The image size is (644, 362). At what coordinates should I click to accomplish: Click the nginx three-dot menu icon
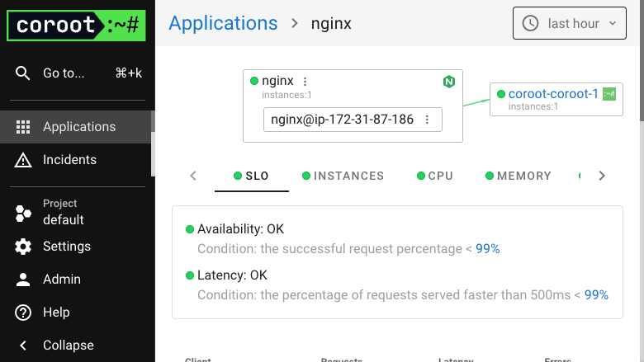(305, 82)
